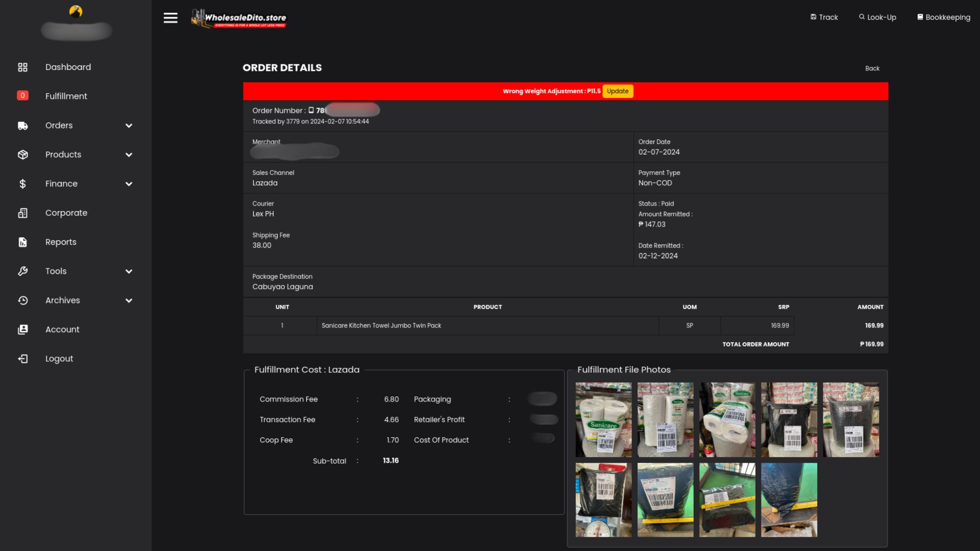Screen dimensions: 980x551
Task: Click the Account contact icon
Action: (x=23, y=329)
